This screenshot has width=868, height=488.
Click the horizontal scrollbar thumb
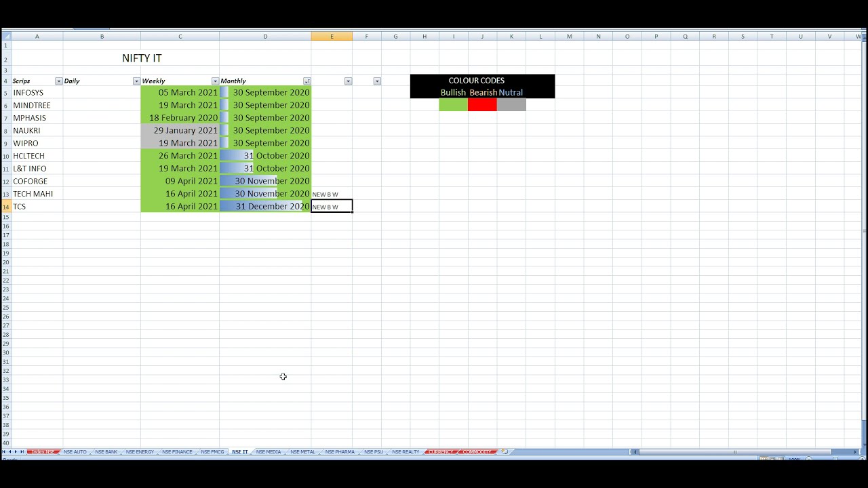coord(735,452)
